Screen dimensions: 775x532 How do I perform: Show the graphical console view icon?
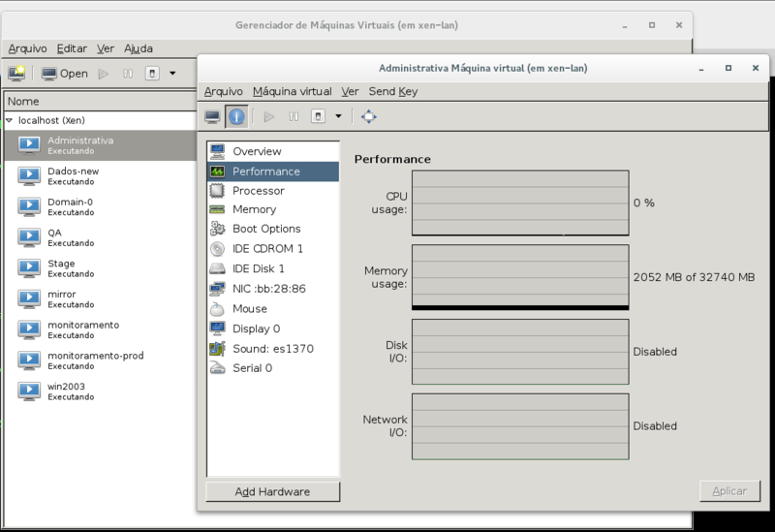(x=212, y=116)
